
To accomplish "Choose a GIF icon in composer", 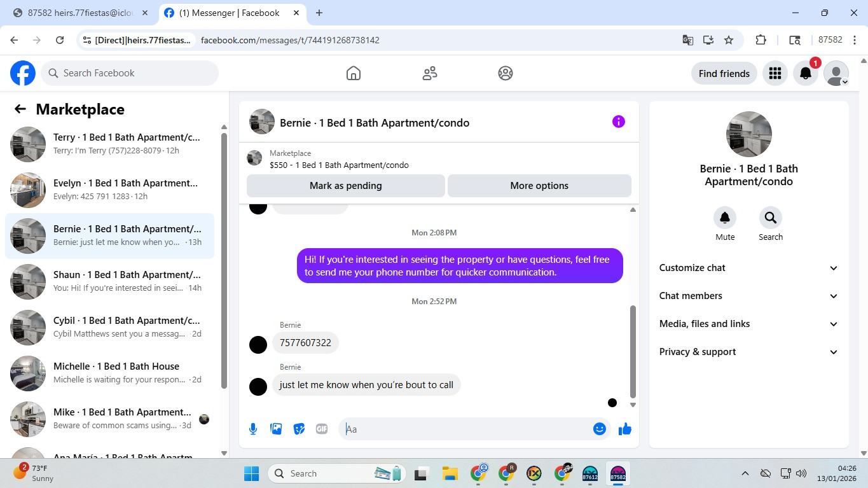I will pos(322,429).
